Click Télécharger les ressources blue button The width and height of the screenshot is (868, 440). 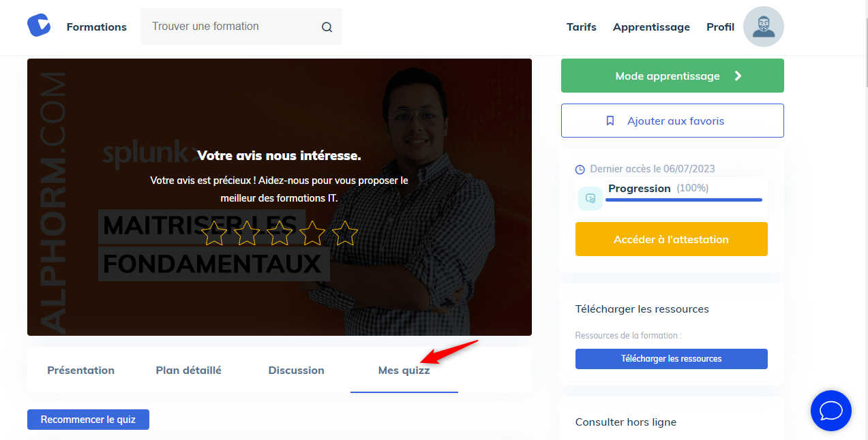point(672,359)
